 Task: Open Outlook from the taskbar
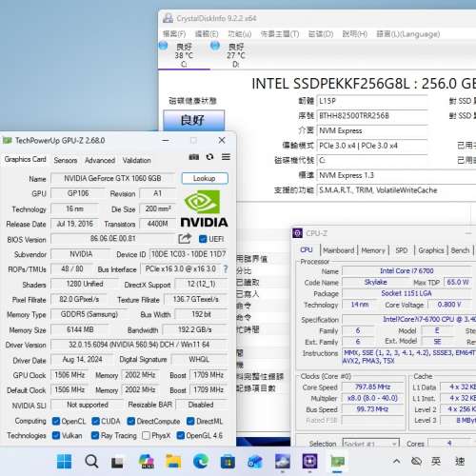click(x=255, y=462)
